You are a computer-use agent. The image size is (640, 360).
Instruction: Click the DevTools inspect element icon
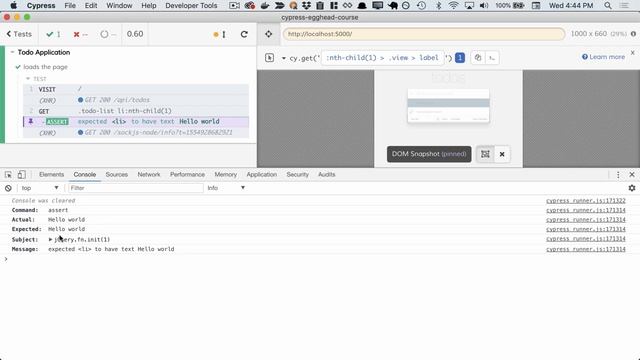coord(8,175)
